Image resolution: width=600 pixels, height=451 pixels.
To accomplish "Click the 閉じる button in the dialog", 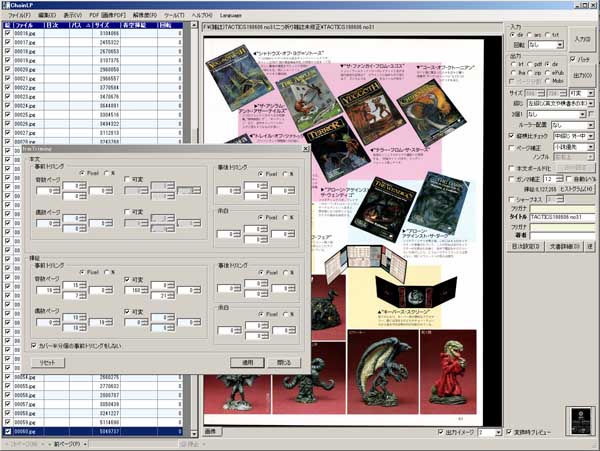I will click(x=284, y=362).
